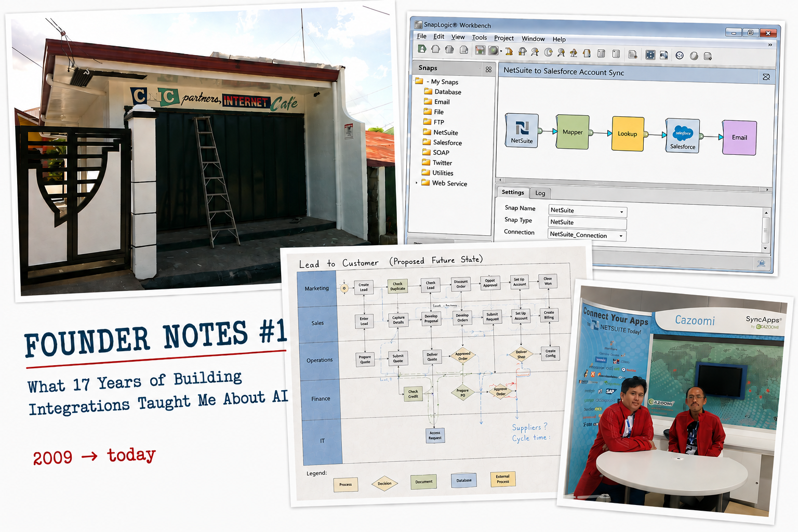
Task: Click the green document icon in Workbench toolbar
Action: 422,49
